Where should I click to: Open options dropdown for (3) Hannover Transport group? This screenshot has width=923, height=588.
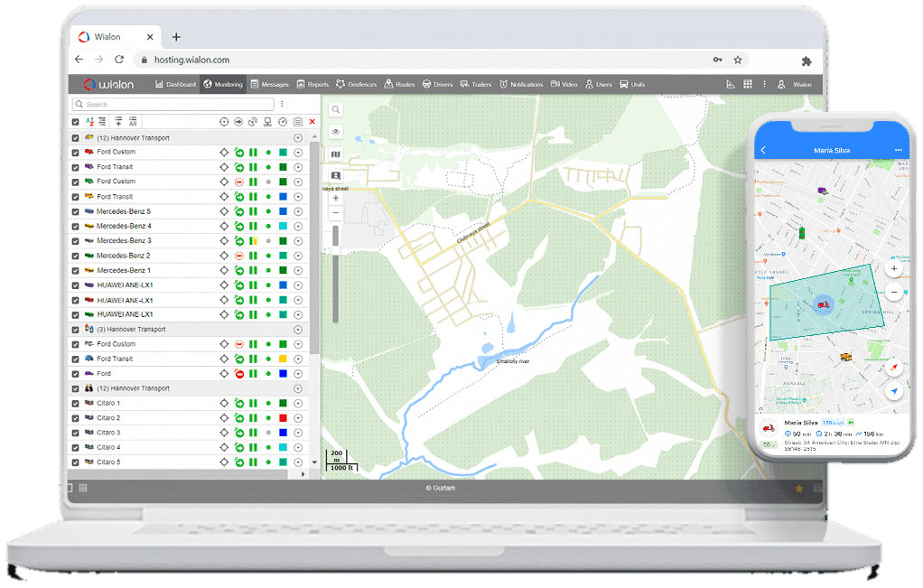(298, 330)
